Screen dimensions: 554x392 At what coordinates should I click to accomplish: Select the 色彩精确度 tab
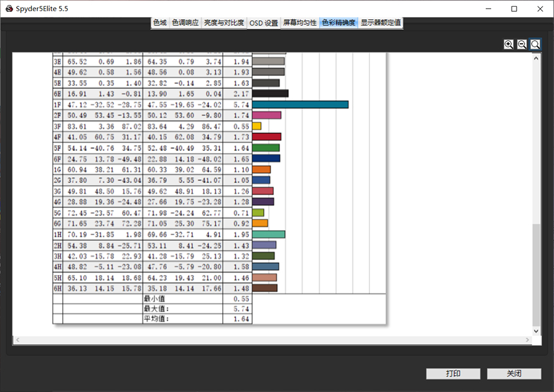[x=339, y=22]
